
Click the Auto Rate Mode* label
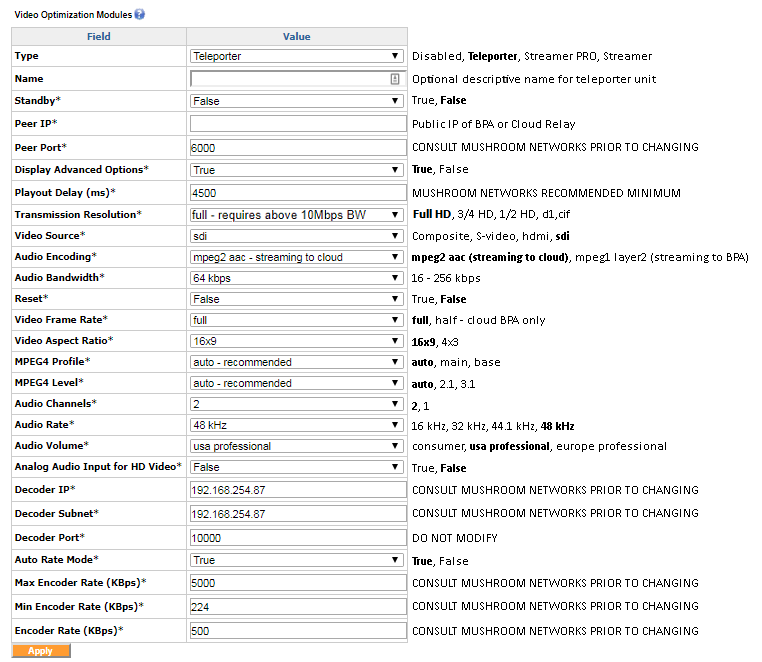click(x=56, y=559)
